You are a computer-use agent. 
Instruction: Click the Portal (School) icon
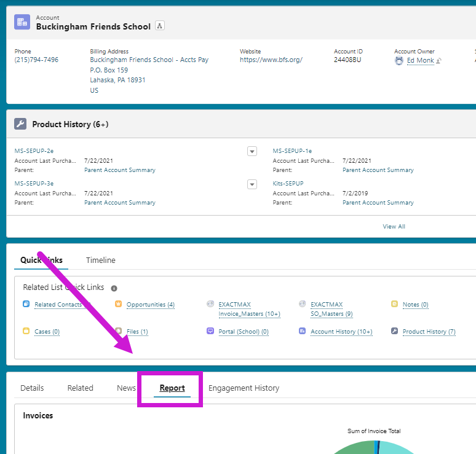(210, 331)
